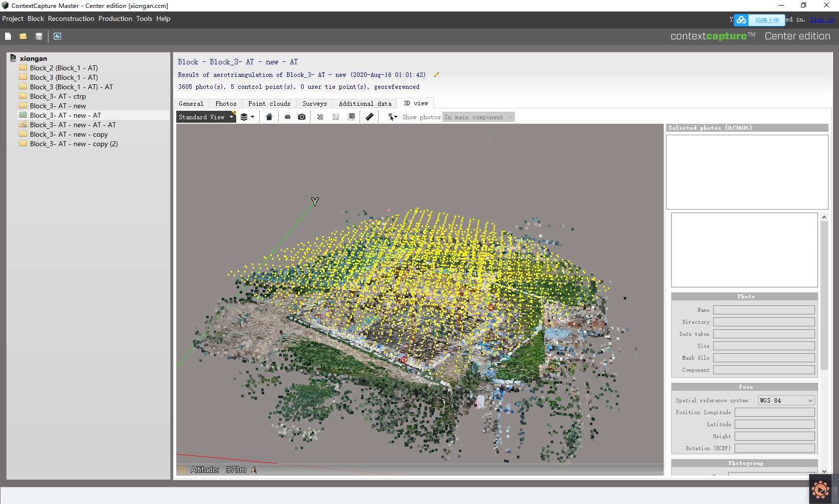Select Block_3- AT - ctrp in tree

click(x=57, y=96)
